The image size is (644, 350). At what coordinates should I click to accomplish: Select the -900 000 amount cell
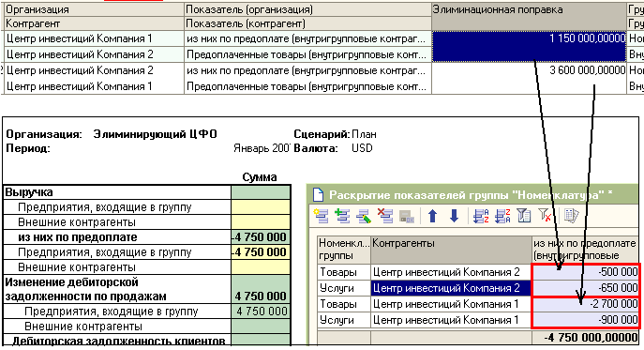pos(585,320)
